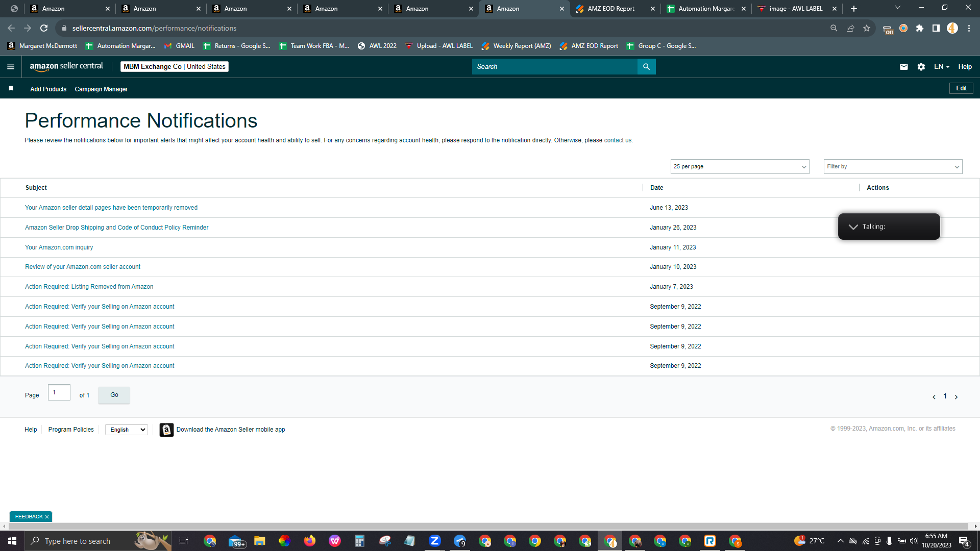Bookmark this page with the star icon
980x551 pixels.
pyautogui.click(x=867, y=28)
